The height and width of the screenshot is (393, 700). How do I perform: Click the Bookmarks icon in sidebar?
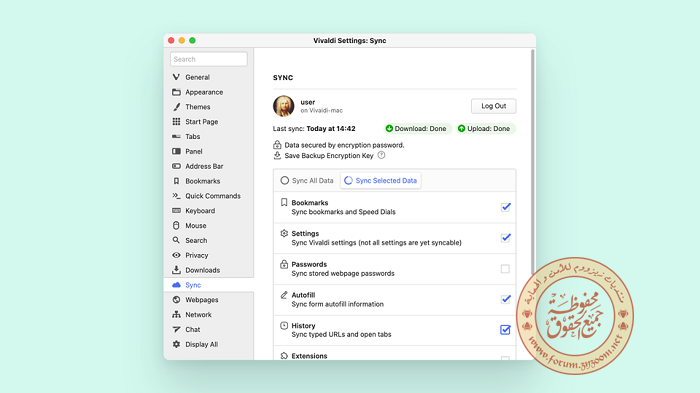click(176, 181)
